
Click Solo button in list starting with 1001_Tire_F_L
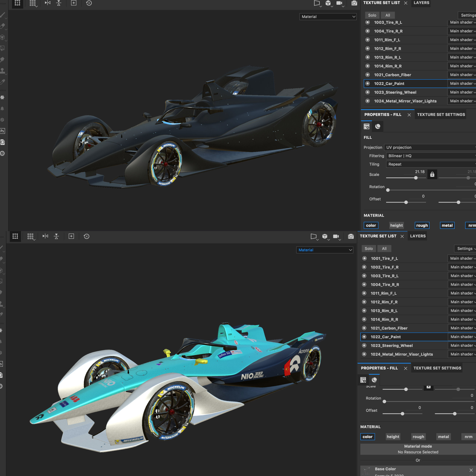369,249
